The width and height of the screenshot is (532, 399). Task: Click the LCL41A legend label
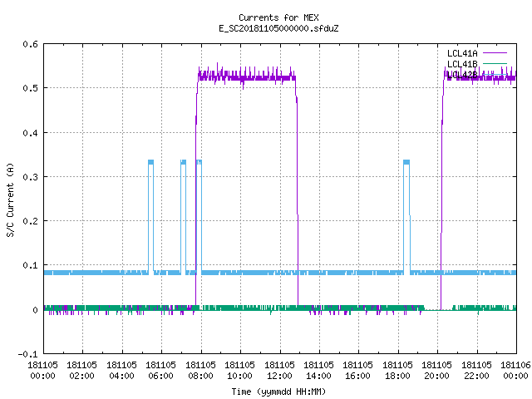coord(462,53)
